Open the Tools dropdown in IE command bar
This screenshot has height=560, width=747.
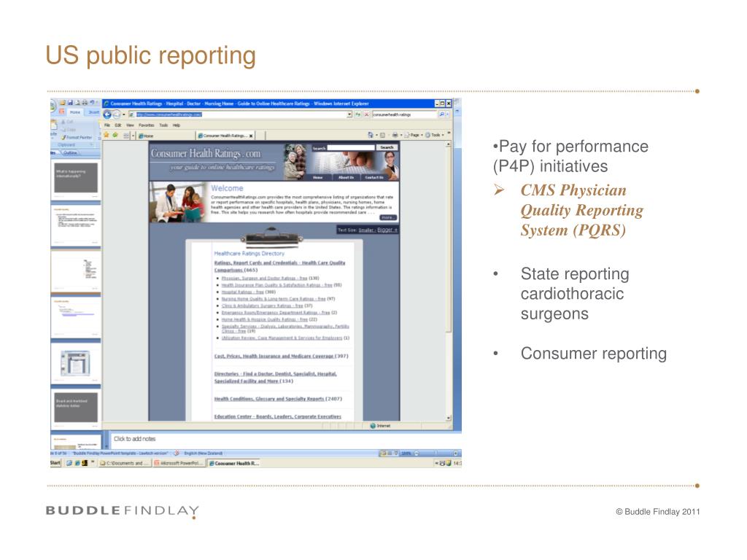coord(435,135)
